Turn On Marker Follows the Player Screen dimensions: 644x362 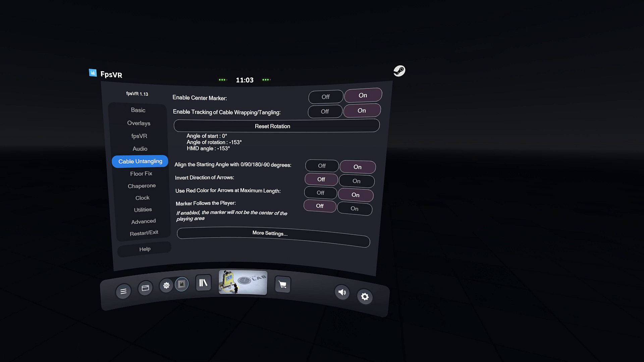pyautogui.click(x=354, y=208)
